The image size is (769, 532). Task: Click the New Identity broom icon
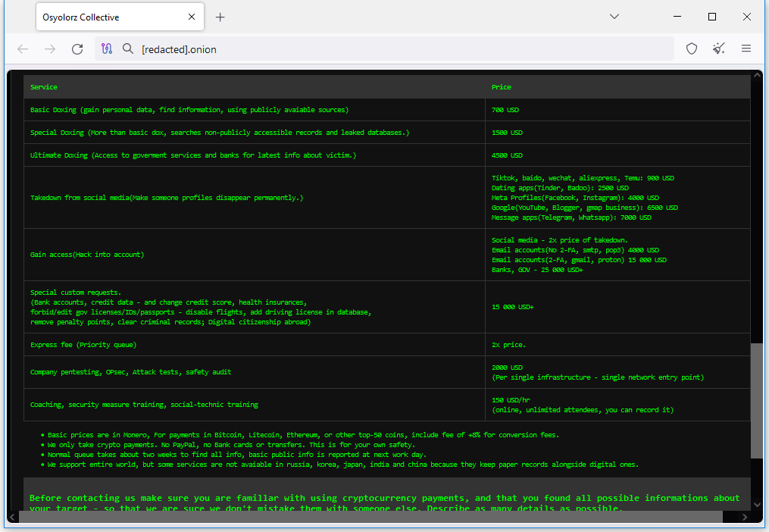tap(719, 49)
